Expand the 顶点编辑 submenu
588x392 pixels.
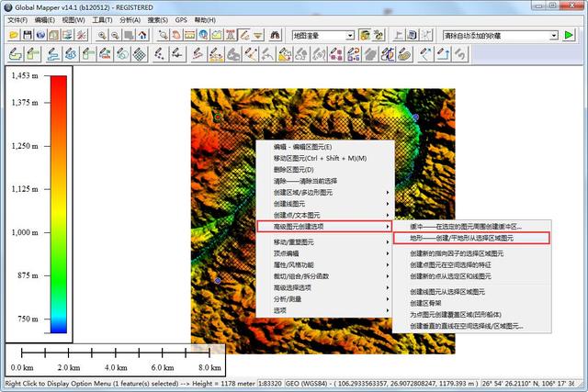324,253
